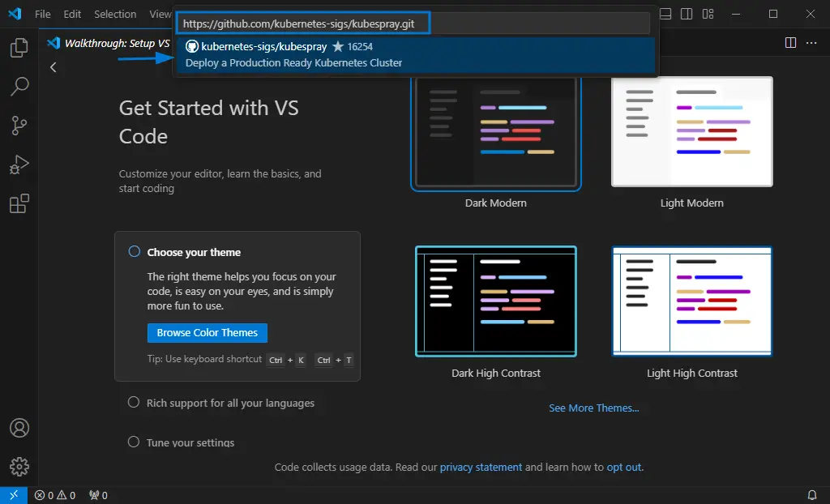
Task: Open the Explorer sidebar icon
Action: pos(18,49)
